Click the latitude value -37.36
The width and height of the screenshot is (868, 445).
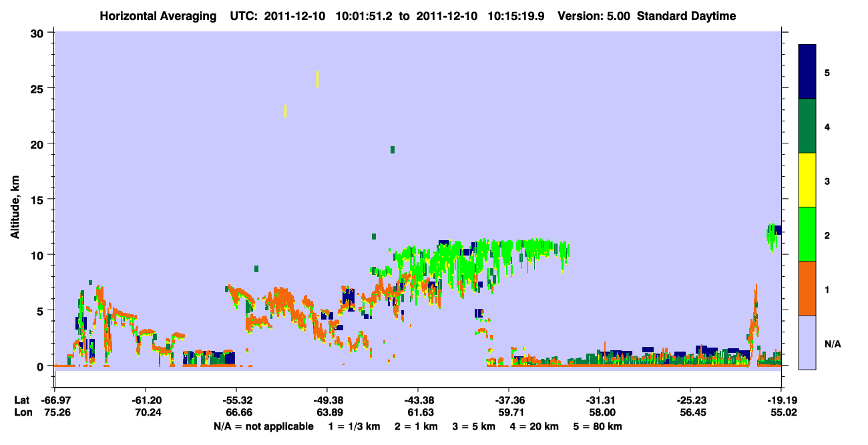coord(509,400)
